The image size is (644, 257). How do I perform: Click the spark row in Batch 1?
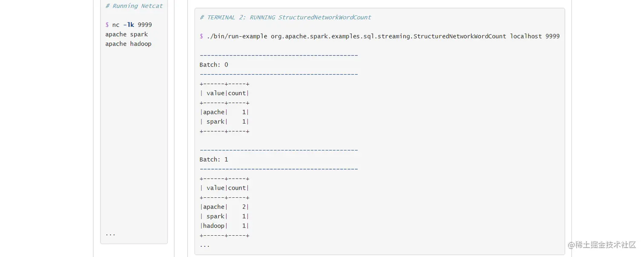pos(224,217)
